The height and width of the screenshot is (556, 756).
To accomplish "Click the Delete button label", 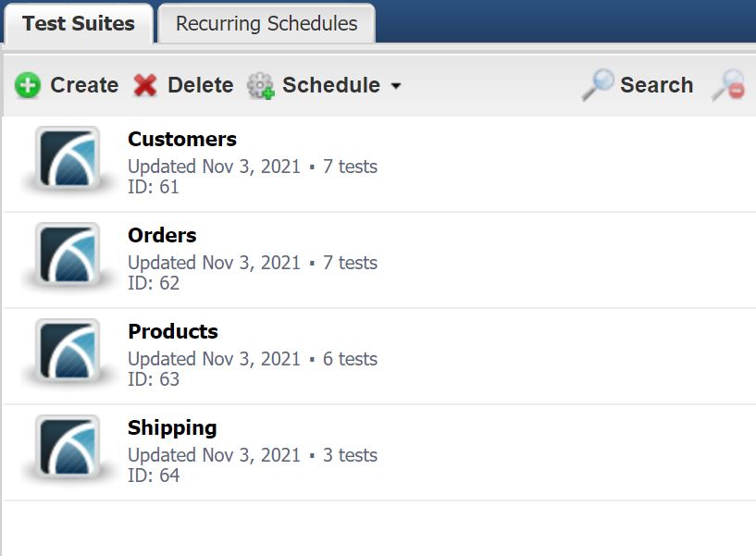I will tap(200, 84).
